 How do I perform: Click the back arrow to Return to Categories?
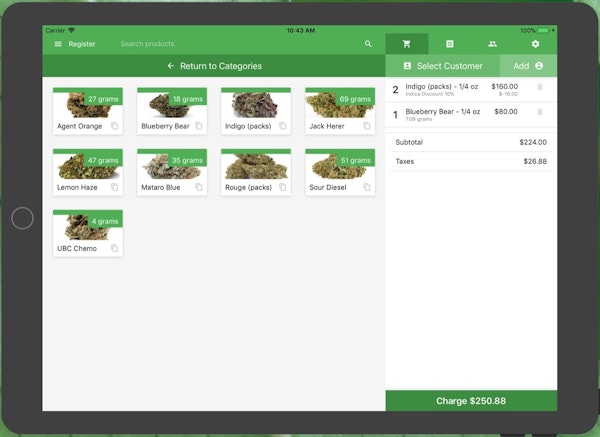pyautogui.click(x=171, y=66)
